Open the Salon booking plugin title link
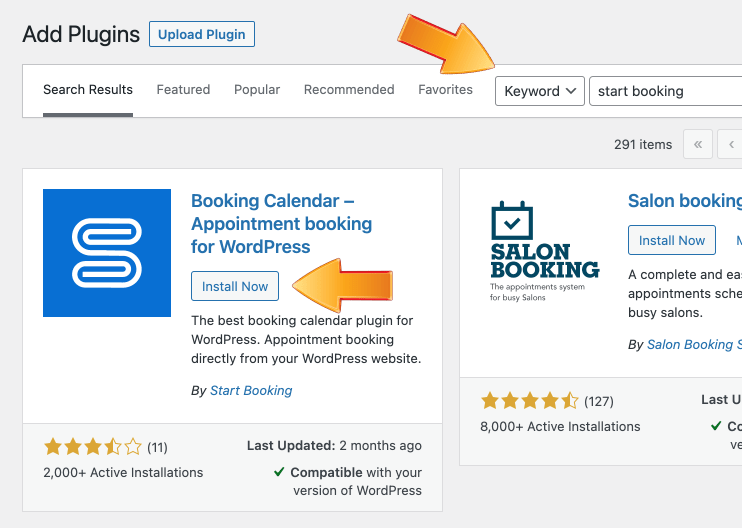This screenshot has width=742, height=528. [685, 201]
